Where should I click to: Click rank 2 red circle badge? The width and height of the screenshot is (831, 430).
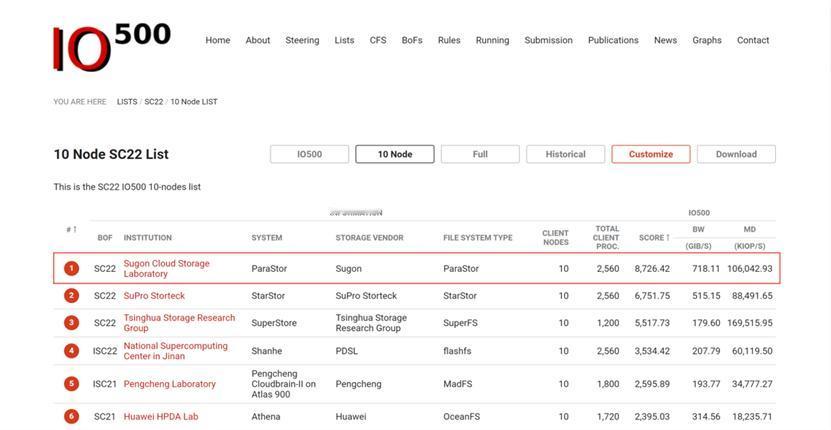point(72,296)
